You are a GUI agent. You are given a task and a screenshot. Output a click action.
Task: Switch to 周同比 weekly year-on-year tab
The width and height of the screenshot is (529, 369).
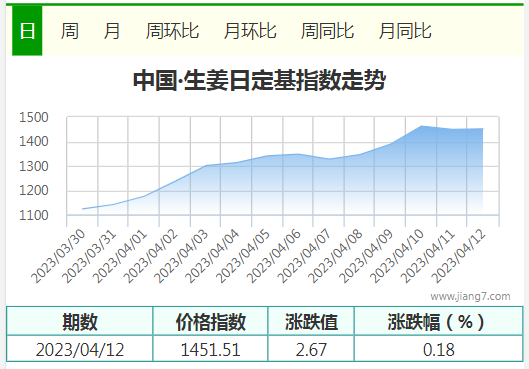327,31
